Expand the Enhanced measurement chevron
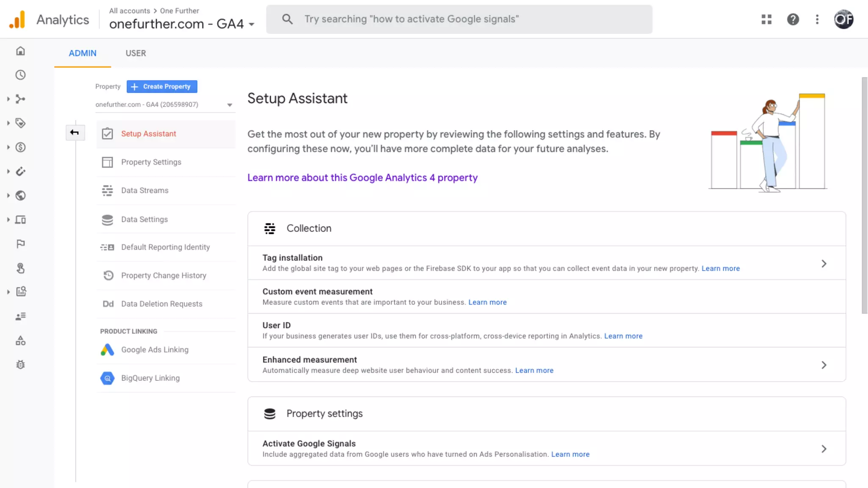The width and height of the screenshot is (868, 488). 823,365
